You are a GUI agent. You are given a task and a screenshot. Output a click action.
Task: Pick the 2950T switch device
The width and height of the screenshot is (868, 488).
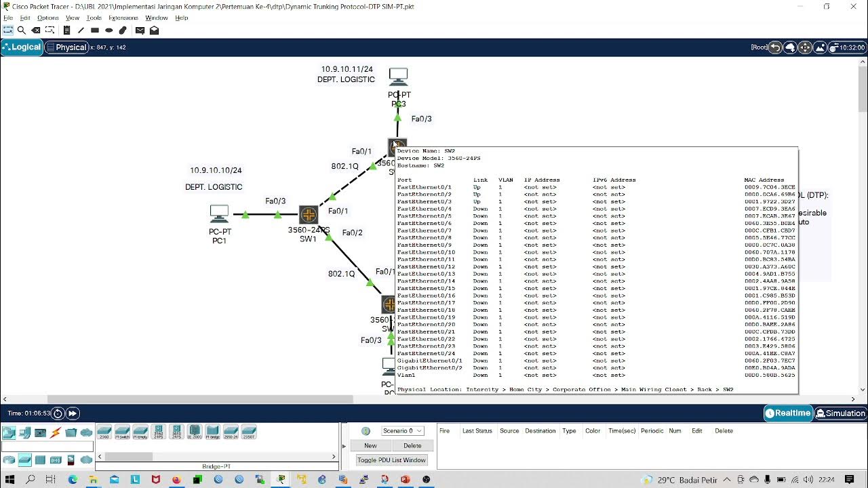249,432
